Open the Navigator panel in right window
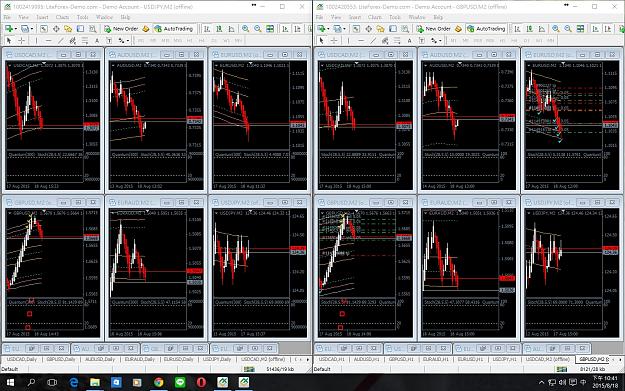The image size is (625, 391). coord(381,29)
